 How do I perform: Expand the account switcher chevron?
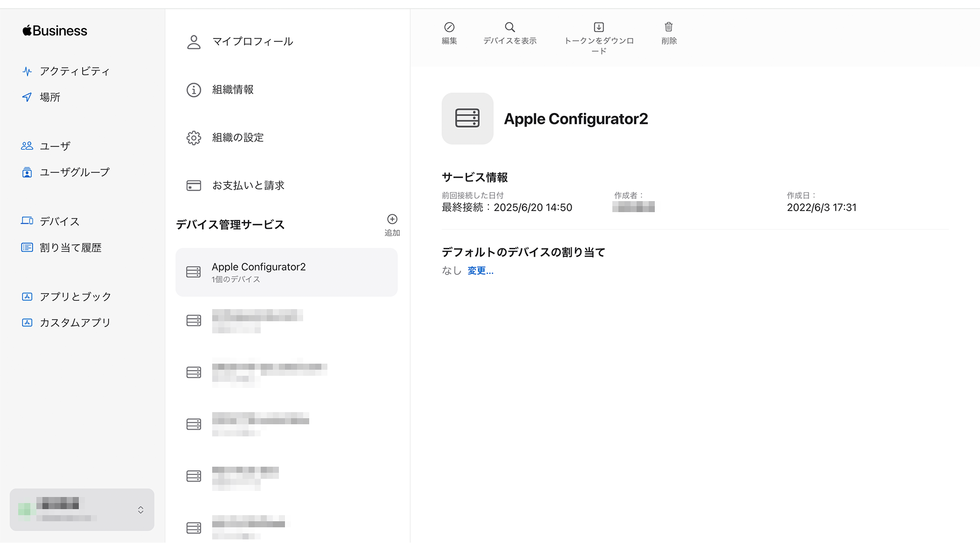tap(141, 510)
